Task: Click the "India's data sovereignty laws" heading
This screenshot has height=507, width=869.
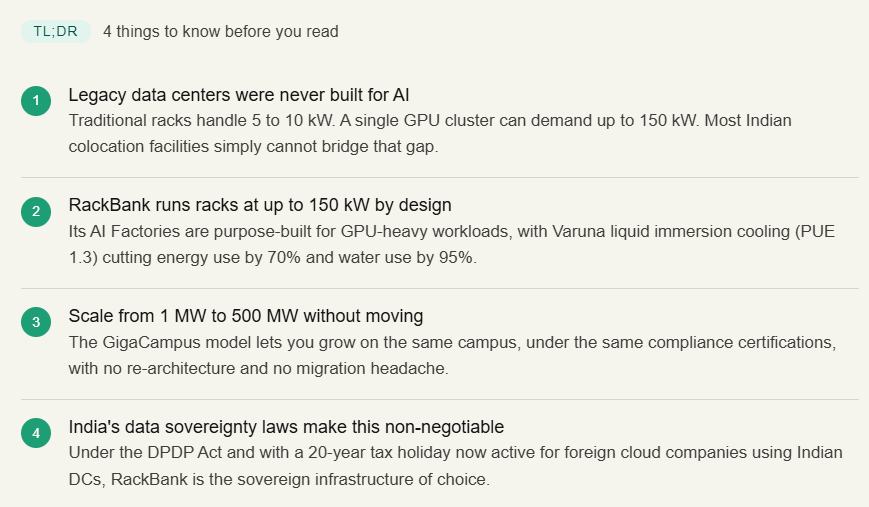Action: pos(286,427)
